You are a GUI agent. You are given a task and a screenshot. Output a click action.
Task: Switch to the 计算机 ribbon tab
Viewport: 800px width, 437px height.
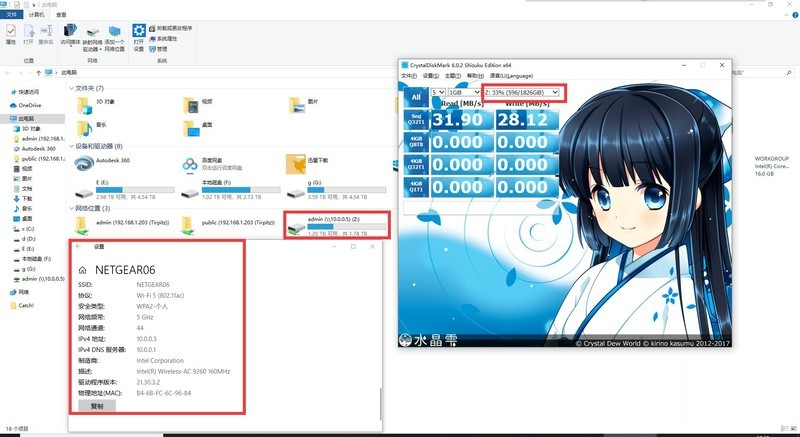[37, 15]
